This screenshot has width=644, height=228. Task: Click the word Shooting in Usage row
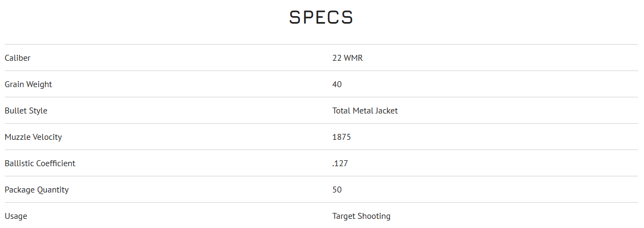tap(374, 216)
